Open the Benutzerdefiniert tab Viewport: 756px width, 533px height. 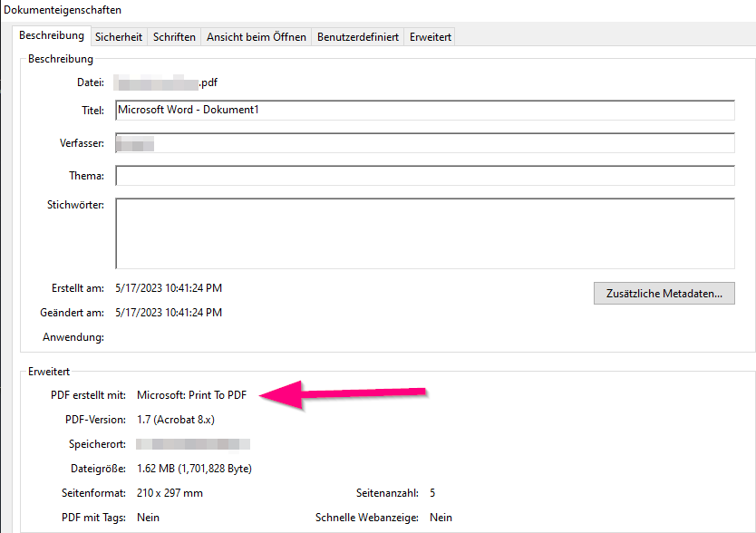358,37
